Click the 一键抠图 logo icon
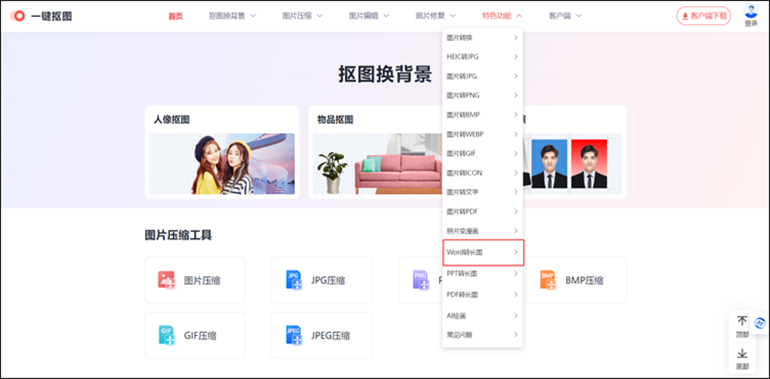The height and width of the screenshot is (379, 770). click(x=18, y=16)
